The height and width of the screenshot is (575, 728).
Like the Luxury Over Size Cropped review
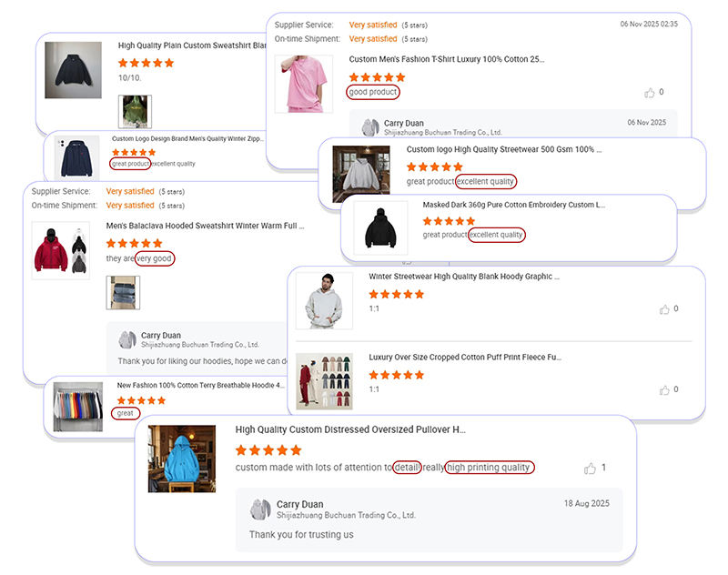664,389
